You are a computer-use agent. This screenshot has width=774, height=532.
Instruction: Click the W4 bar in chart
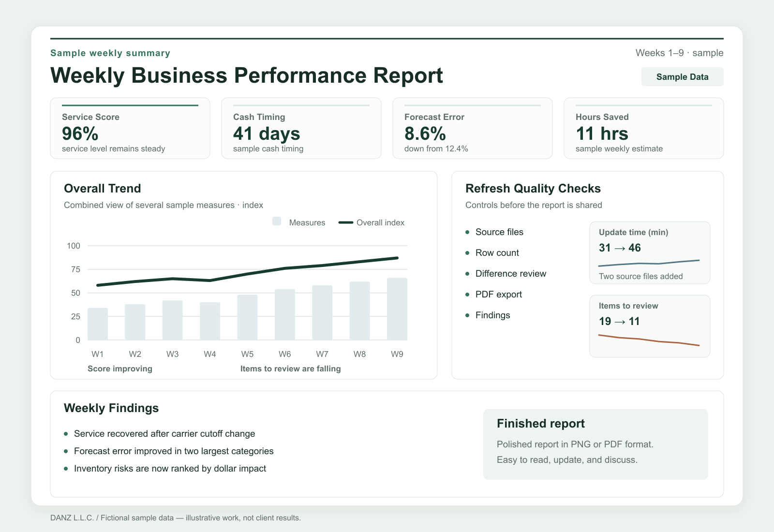point(210,321)
